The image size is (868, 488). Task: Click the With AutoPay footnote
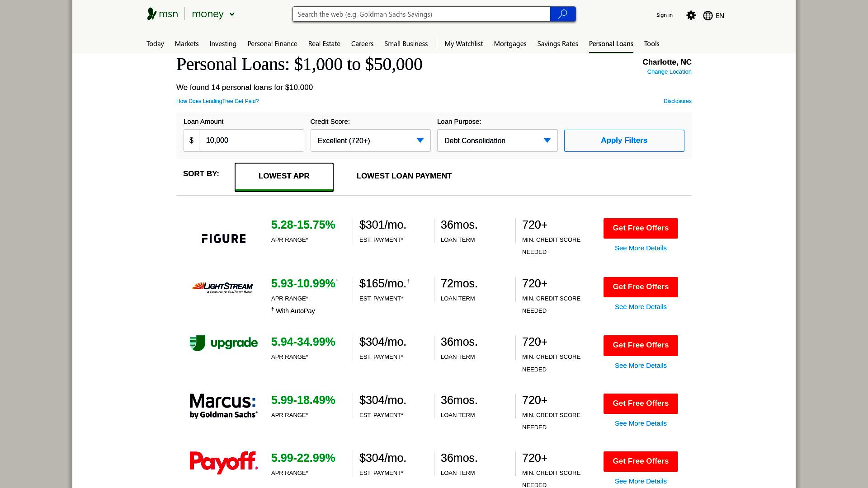(x=293, y=311)
